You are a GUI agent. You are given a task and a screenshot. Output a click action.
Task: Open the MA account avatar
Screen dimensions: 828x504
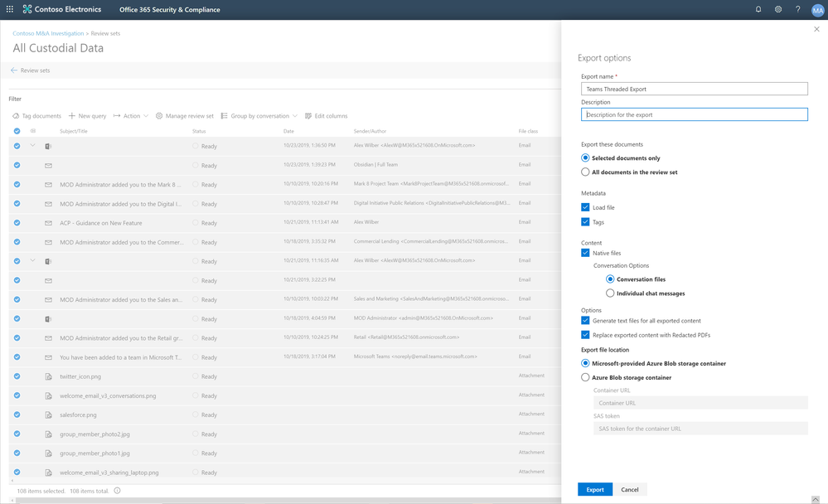tap(817, 10)
